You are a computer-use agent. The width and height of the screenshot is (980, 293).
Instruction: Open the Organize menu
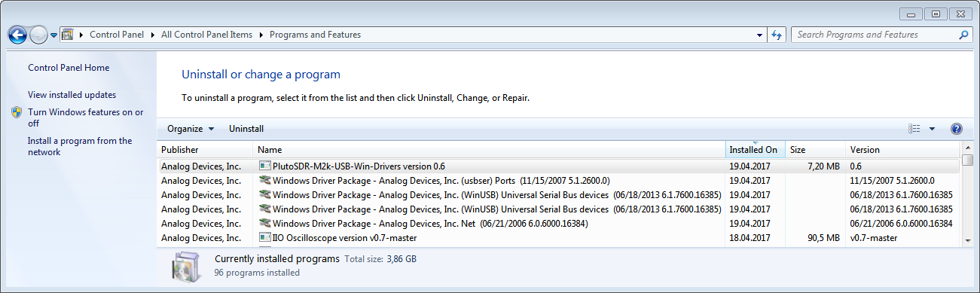[191, 129]
